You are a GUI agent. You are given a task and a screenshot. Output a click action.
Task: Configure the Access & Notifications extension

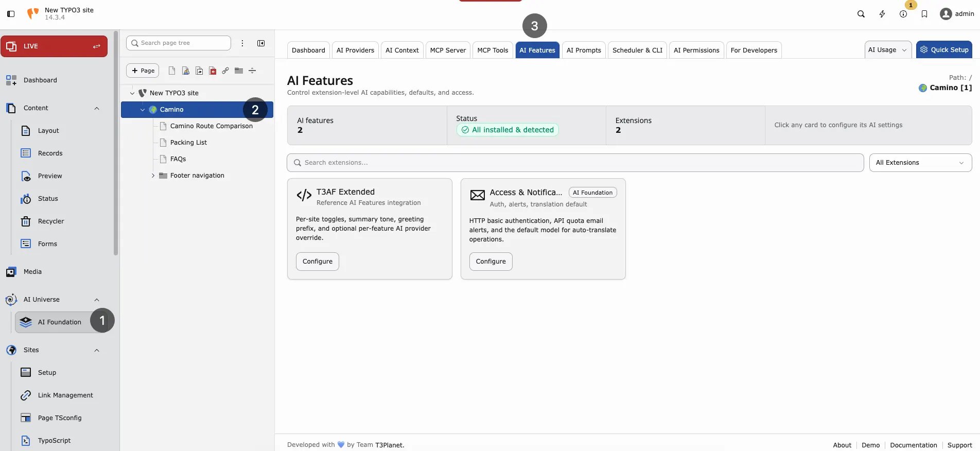point(491,262)
